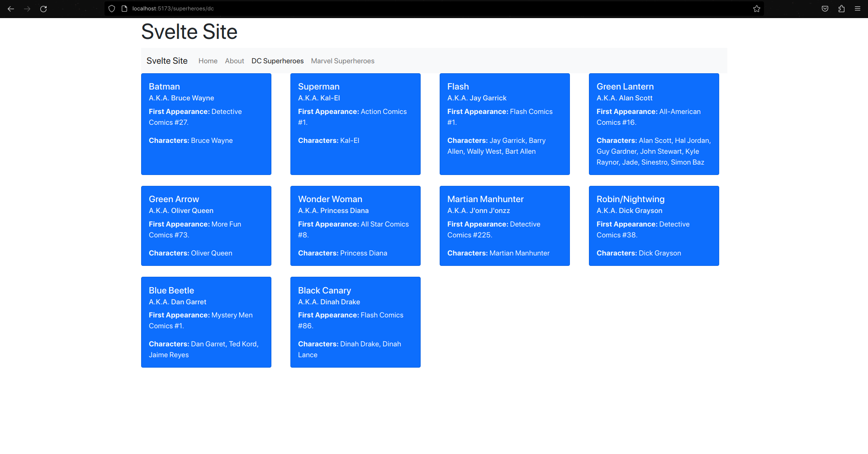Click the Flash card title
868x454 pixels.
pyautogui.click(x=458, y=86)
